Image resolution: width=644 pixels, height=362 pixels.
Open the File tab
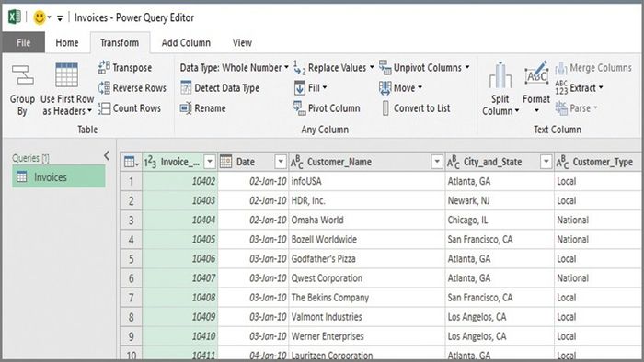[23, 42]
